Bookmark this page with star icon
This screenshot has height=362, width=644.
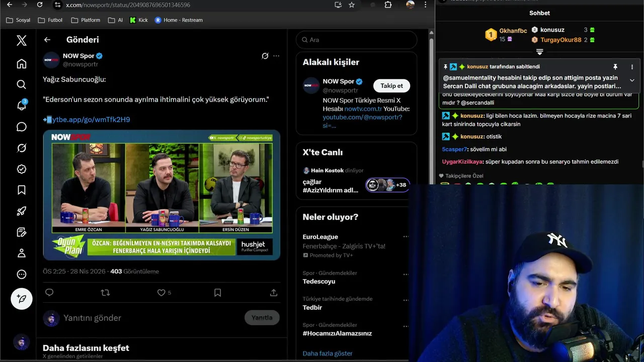click(352, 5)
